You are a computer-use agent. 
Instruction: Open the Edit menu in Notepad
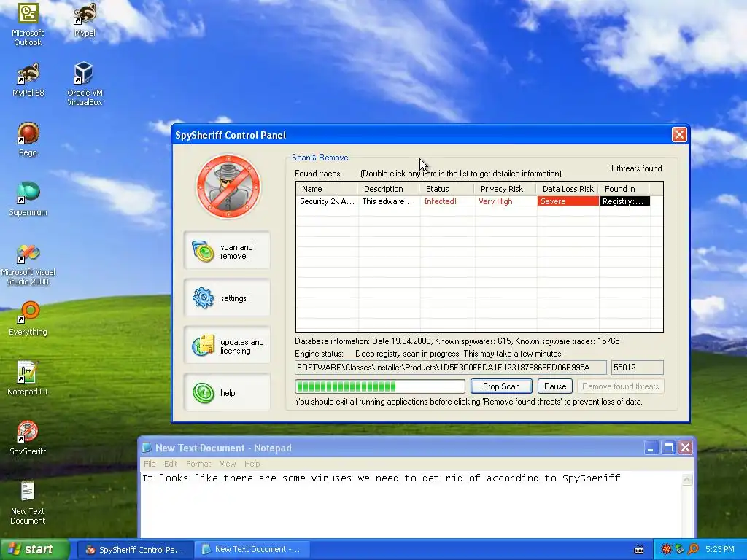pyautogui.click(x=171, y=463)
